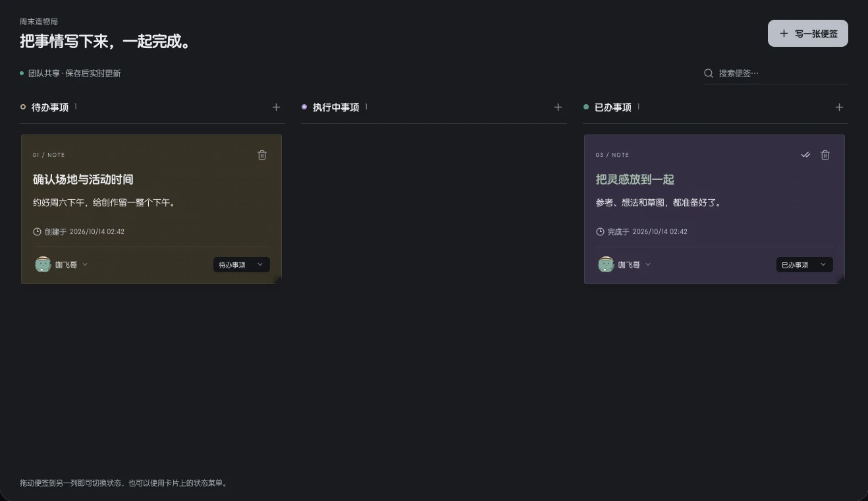
Task: Add a note to the 已办事项 column
Action: click(839, 107)
